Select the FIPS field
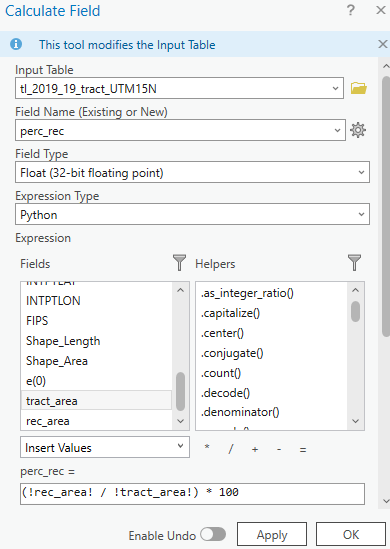390x549 pixels. [96, 321]
